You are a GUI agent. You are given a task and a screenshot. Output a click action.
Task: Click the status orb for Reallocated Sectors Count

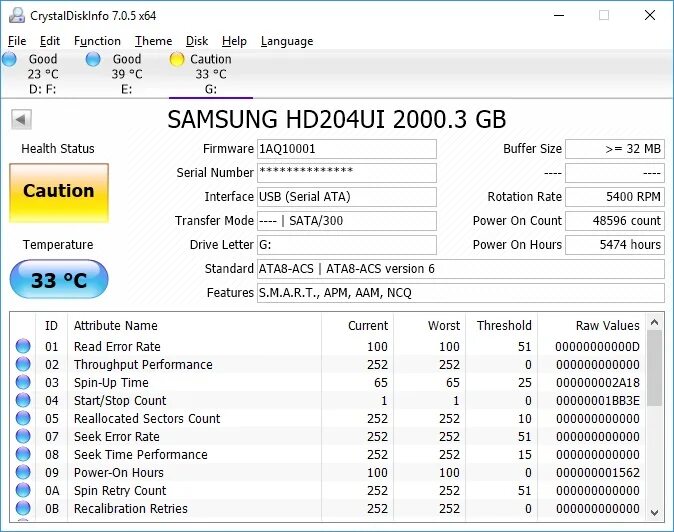[x=23, y=418]
